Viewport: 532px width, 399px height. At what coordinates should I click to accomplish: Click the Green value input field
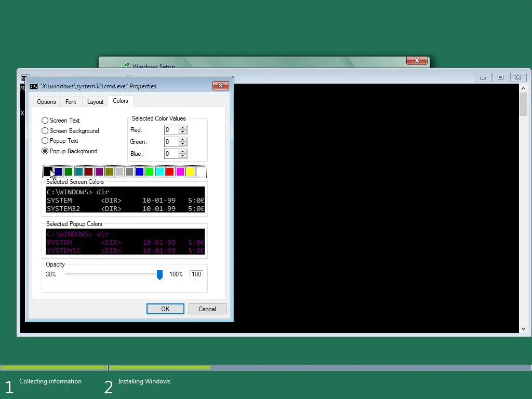171,142
